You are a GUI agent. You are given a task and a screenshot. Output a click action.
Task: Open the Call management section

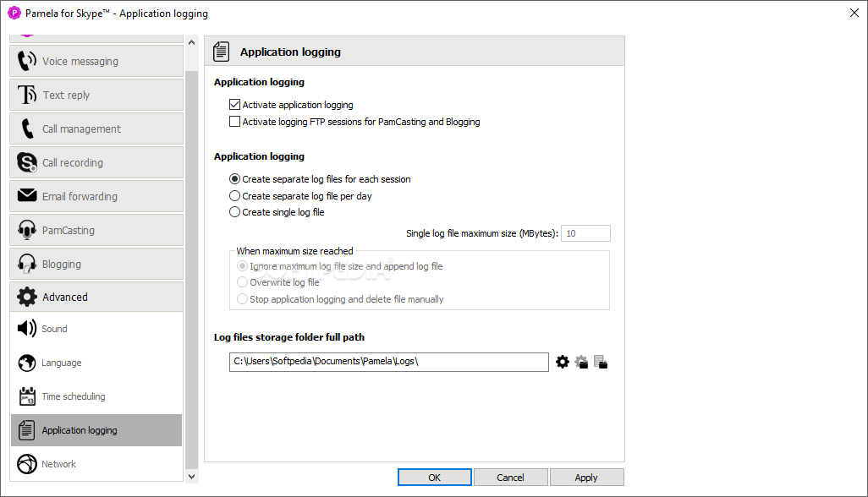(96, 128)
